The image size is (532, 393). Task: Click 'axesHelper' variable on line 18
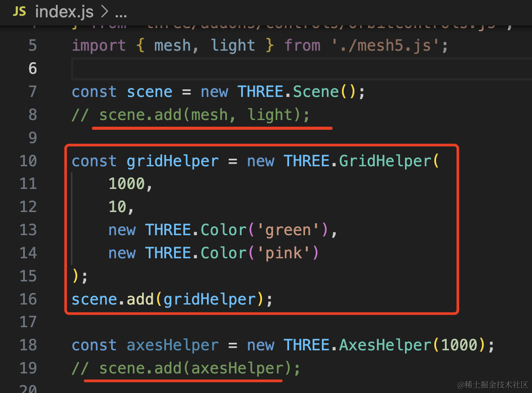click(x=172, y=345)
